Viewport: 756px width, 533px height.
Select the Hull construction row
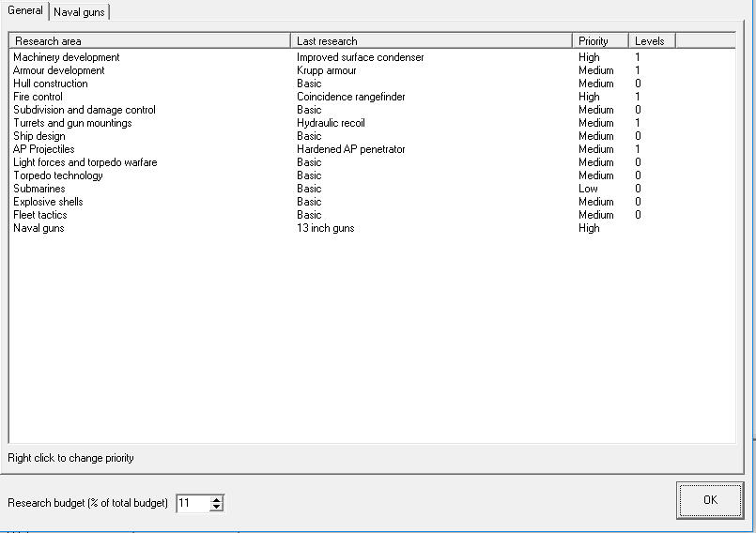click(x=51, y=84)
